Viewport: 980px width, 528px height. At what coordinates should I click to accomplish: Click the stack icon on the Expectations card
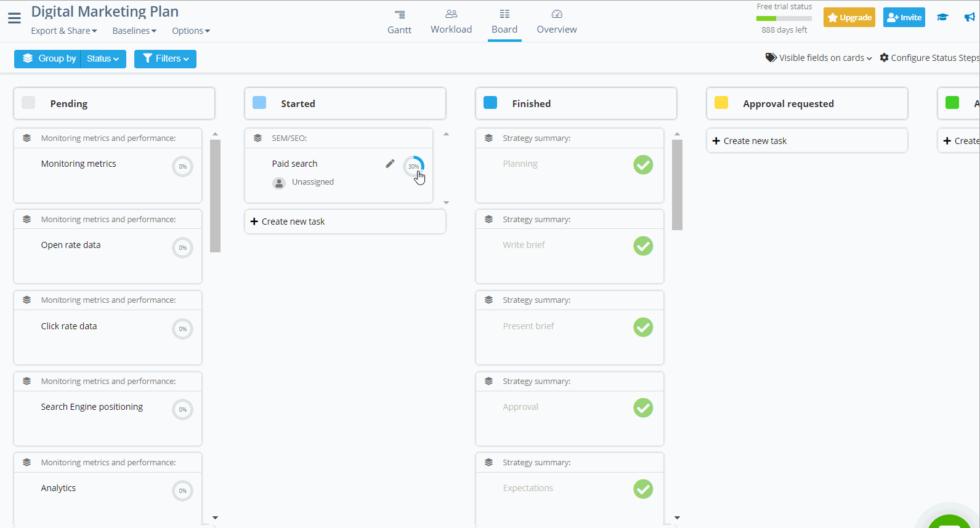pos(488,462)
